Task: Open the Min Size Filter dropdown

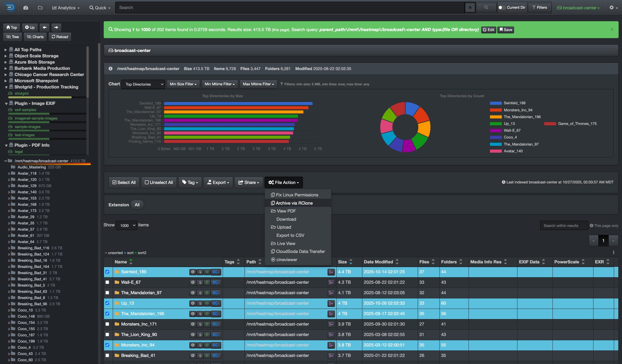Action: [x=183, y=84]
